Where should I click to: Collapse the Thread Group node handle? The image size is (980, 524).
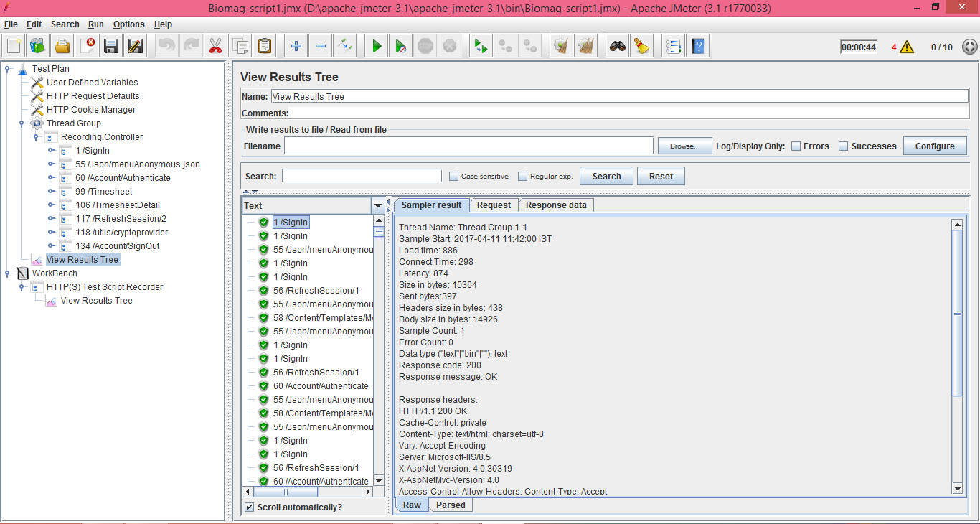tap(22, 123)
